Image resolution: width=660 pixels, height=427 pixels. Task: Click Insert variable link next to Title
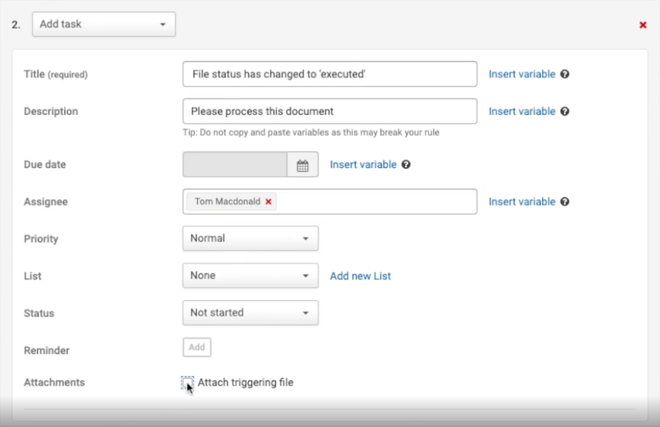pos(521,74)
